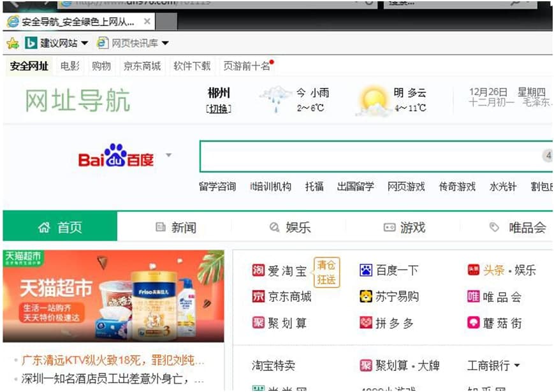
Task: Open the 淘宝特卖 link
Action: (x=273, y=365)
